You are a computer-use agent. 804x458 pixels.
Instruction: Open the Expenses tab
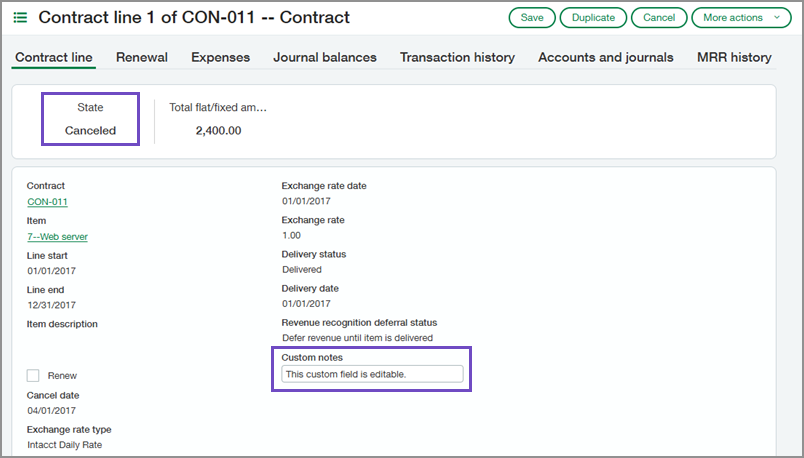tap(220, 57)
